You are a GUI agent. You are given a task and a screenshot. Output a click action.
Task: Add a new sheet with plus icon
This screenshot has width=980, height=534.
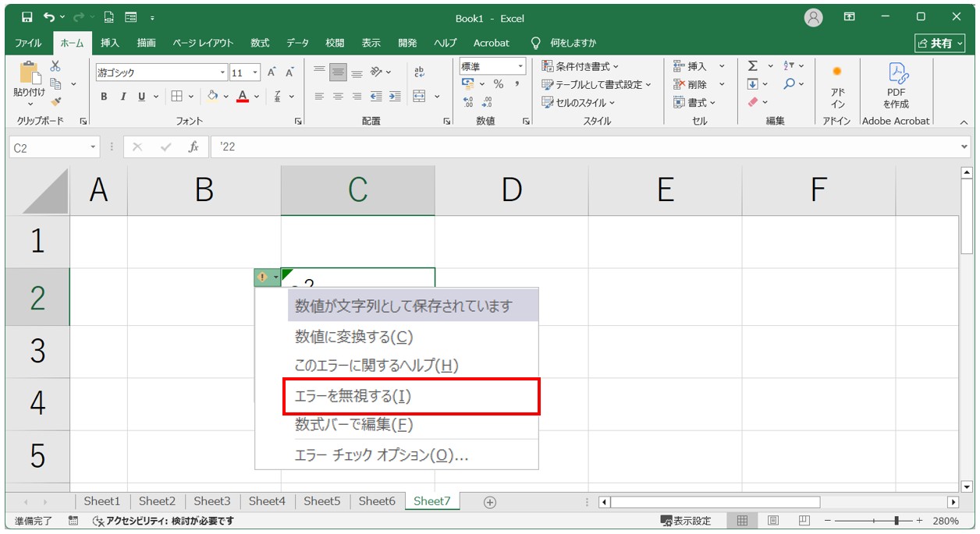pyautogui.click(x=490, y=502)
